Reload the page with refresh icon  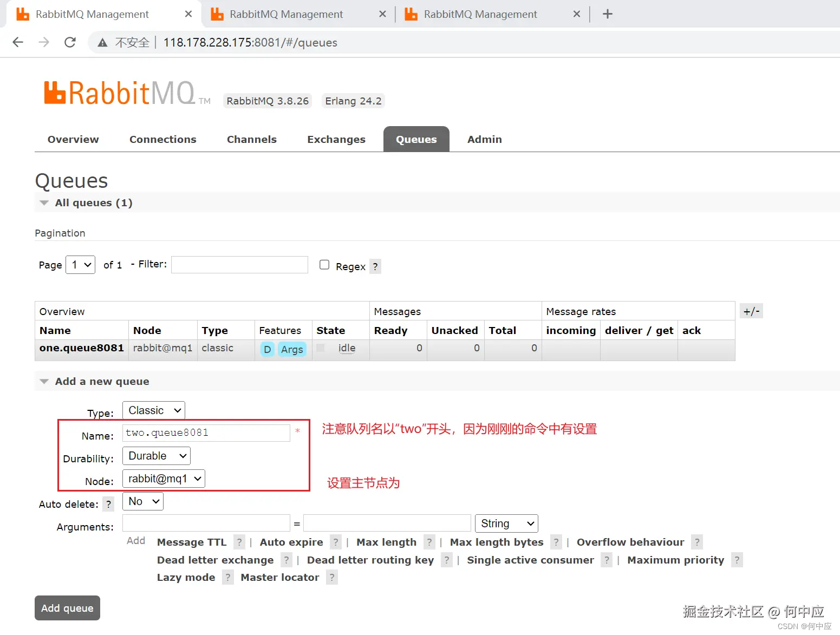pyautogui.click(x=70, y=42)
